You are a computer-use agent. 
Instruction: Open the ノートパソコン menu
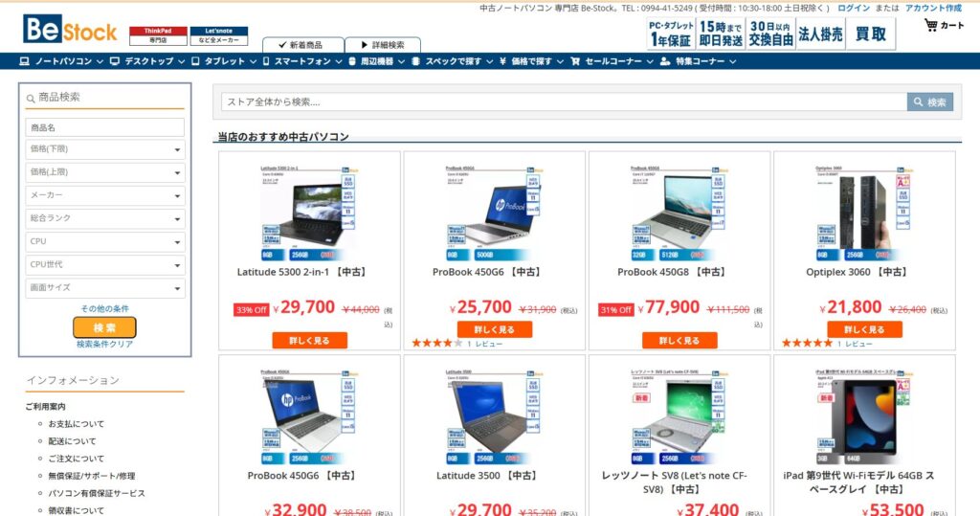pos(61,61)
